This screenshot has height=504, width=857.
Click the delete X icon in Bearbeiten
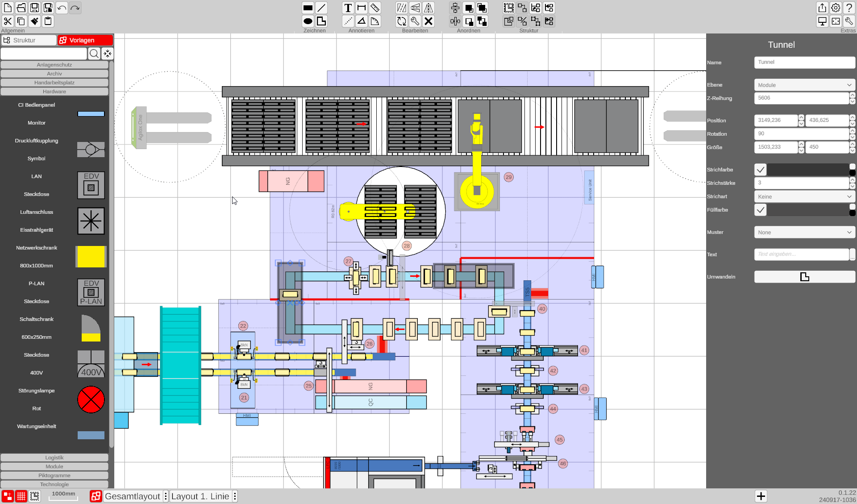coord(428,21)
